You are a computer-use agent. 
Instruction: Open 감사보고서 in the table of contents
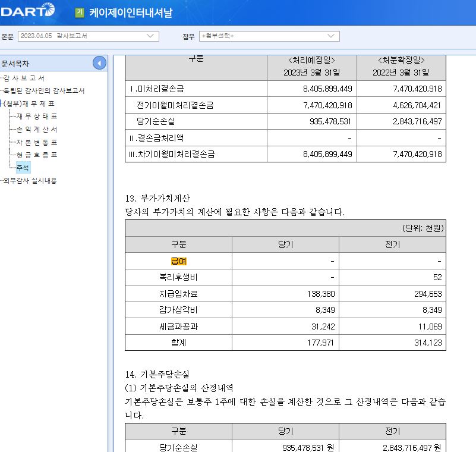(24, 78)
